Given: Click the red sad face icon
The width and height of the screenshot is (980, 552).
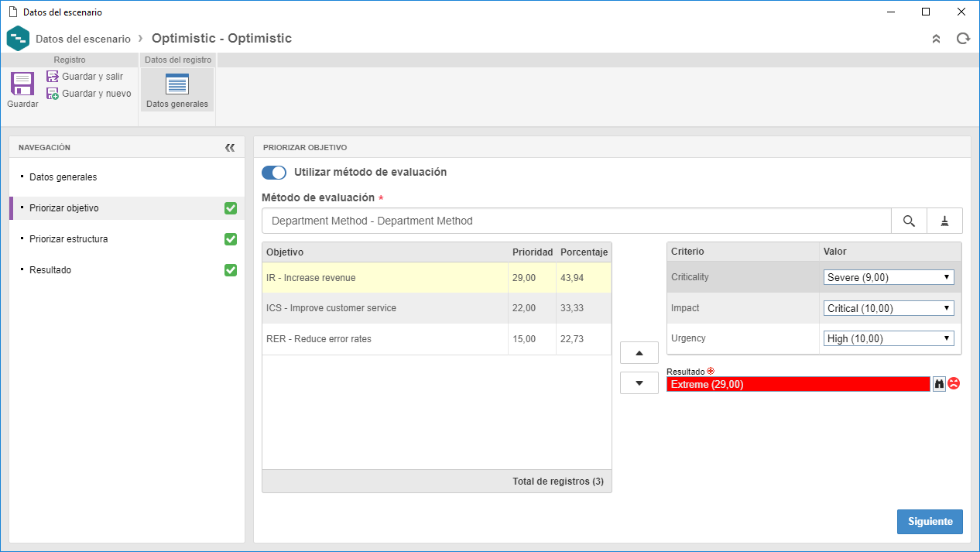Looking at the screenshot, I should [954, 383].
